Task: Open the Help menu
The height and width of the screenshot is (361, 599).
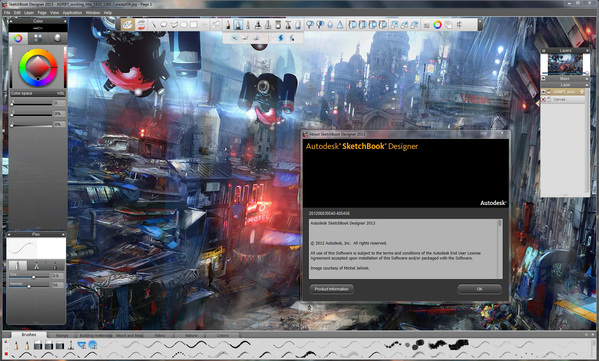Action: click(108, 13)
